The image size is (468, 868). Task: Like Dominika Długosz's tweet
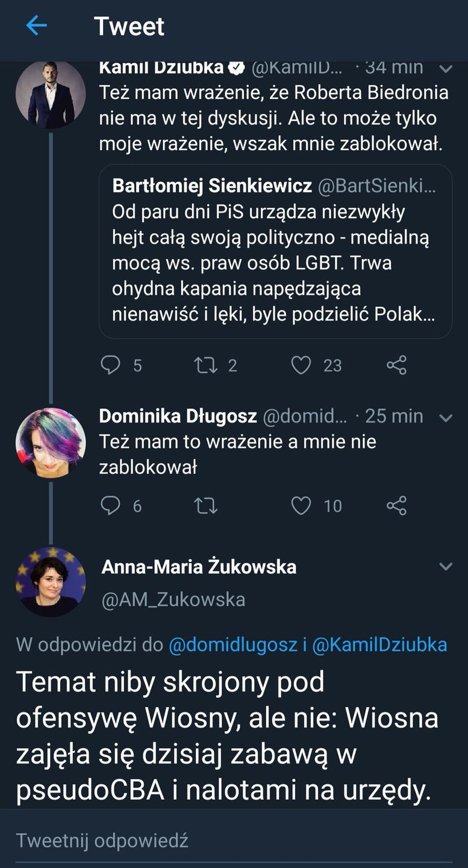point(302,506)
